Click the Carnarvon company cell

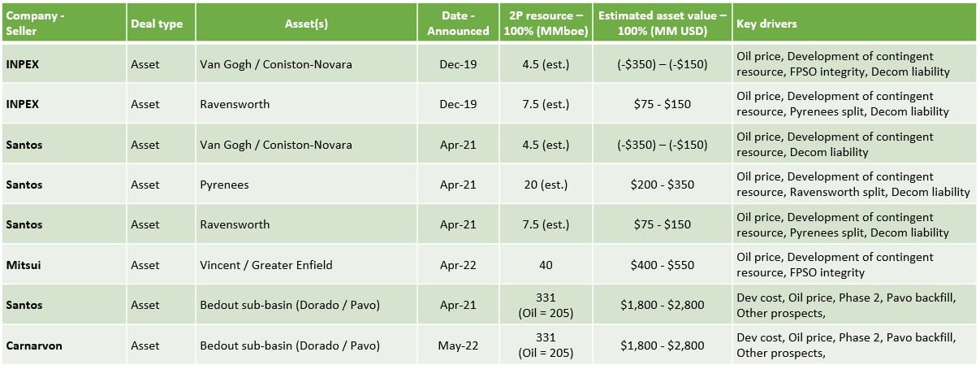click(x=33, y=345)
